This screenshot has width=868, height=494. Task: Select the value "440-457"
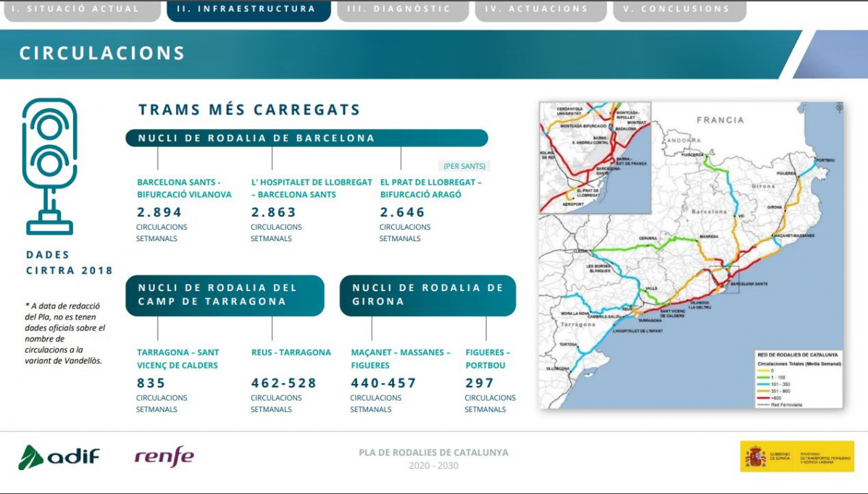pos(383,382)
